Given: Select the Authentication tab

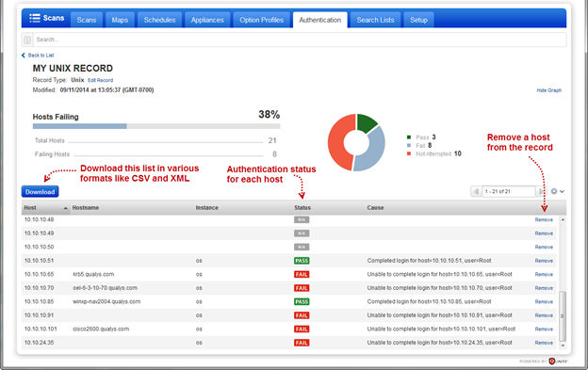Looking at the screenshot, I should [x=320, y=20].
